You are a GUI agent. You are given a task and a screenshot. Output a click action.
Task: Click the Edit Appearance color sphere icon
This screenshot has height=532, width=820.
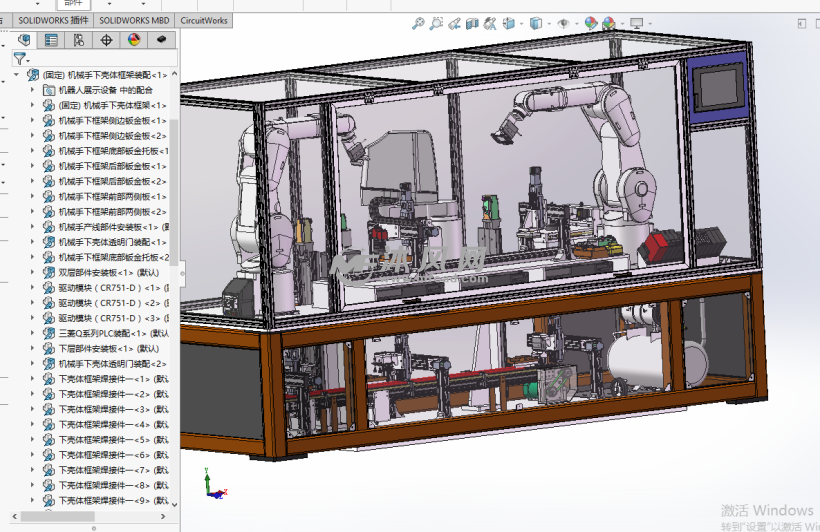pos(591,23)
